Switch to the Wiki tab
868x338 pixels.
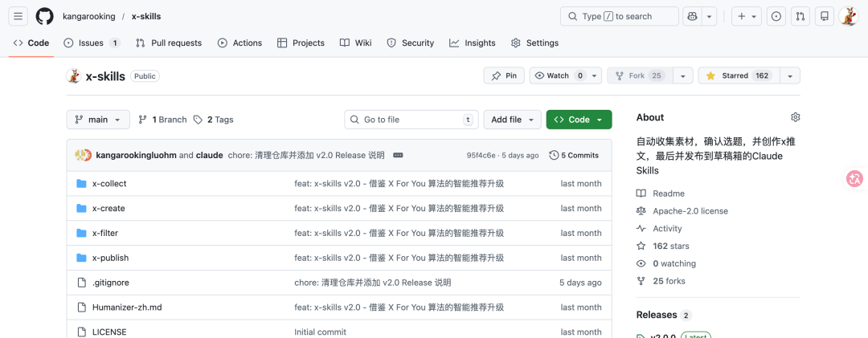(x=355, y=43)
